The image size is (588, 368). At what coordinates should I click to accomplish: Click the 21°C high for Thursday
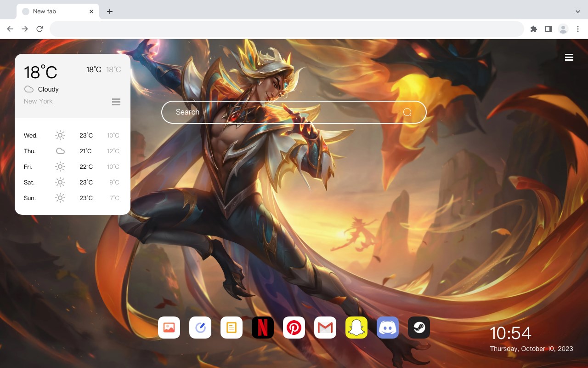[x=85, y=151]
